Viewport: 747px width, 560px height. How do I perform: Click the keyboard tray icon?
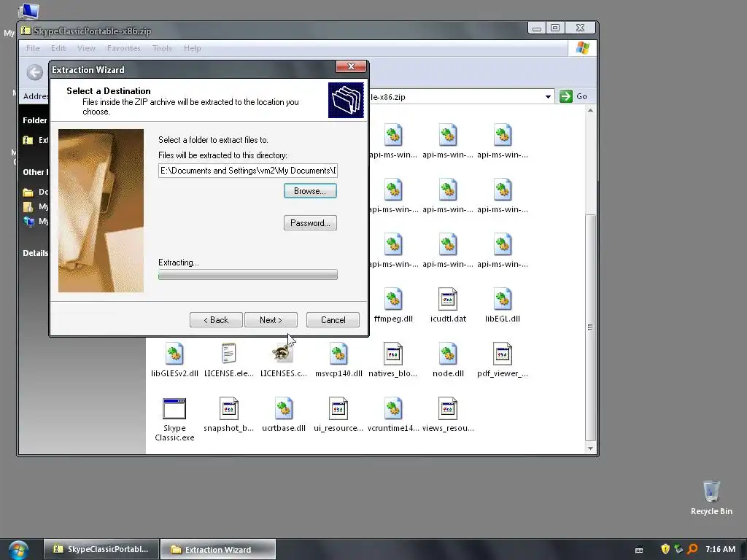[x=639, y=550]
